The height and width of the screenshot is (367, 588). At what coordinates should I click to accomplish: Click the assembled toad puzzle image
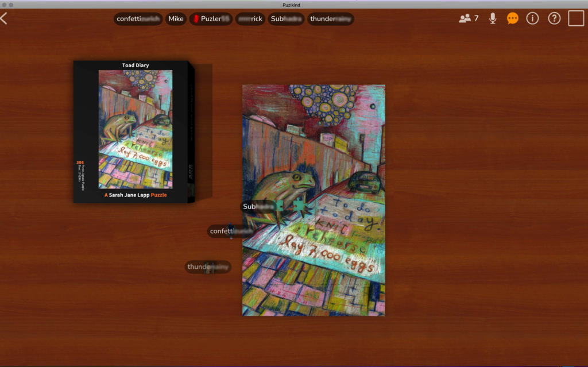point(314,200)
